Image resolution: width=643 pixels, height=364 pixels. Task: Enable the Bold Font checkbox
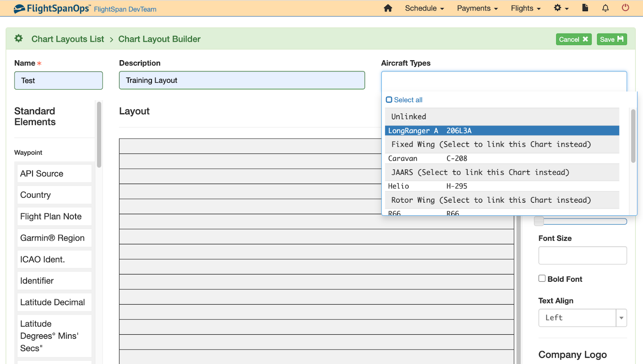point(542,278)
